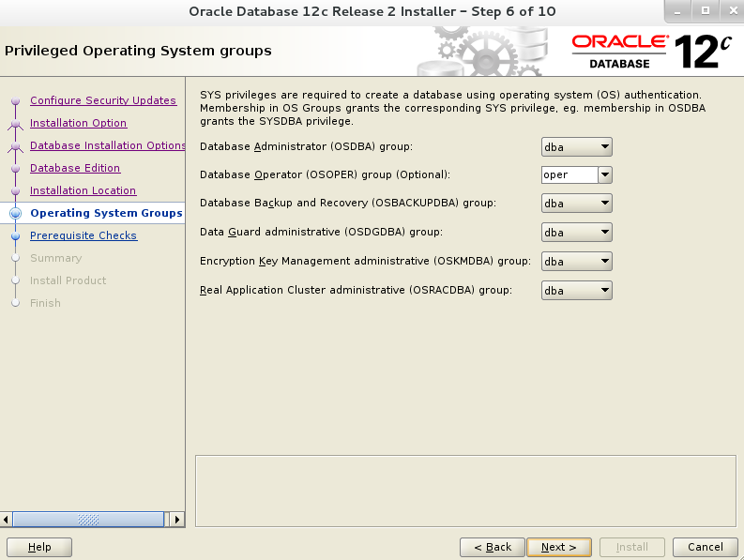744x560 pixels.
Task: Click the OSOPER group text field
Action: pos(569,174)
